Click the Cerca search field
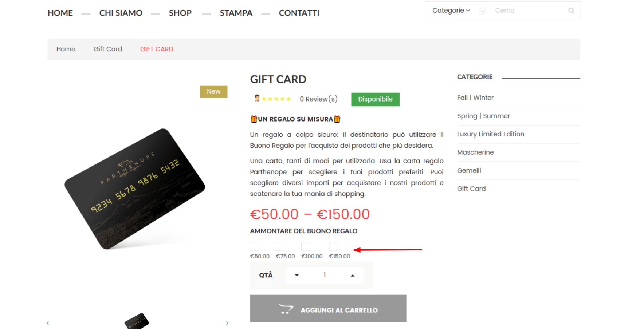 (x=528, y=11)
